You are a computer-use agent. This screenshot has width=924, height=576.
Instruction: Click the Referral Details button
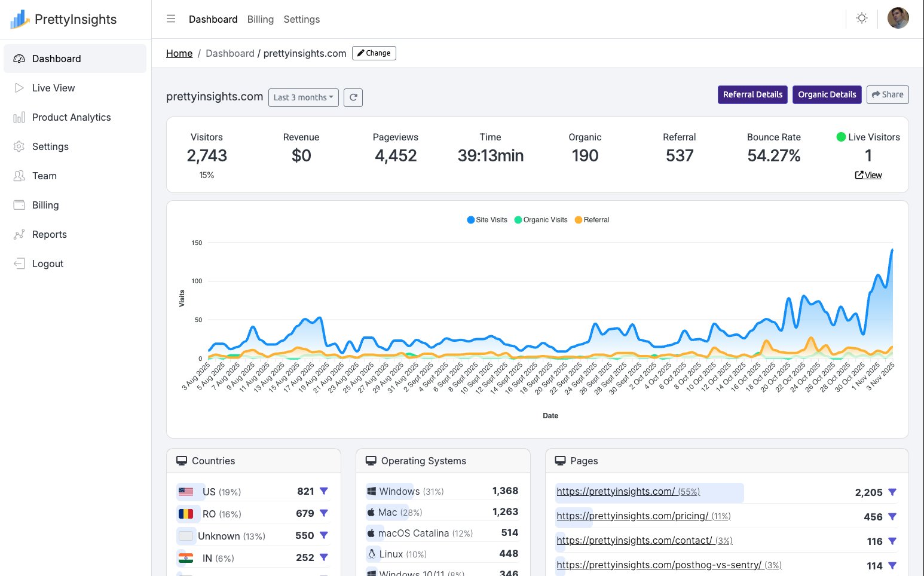[x=752, y=94]
